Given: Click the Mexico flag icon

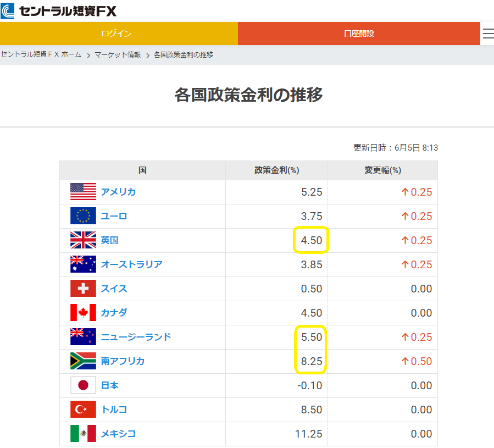Looking at the screenshot, I should 83,434.
